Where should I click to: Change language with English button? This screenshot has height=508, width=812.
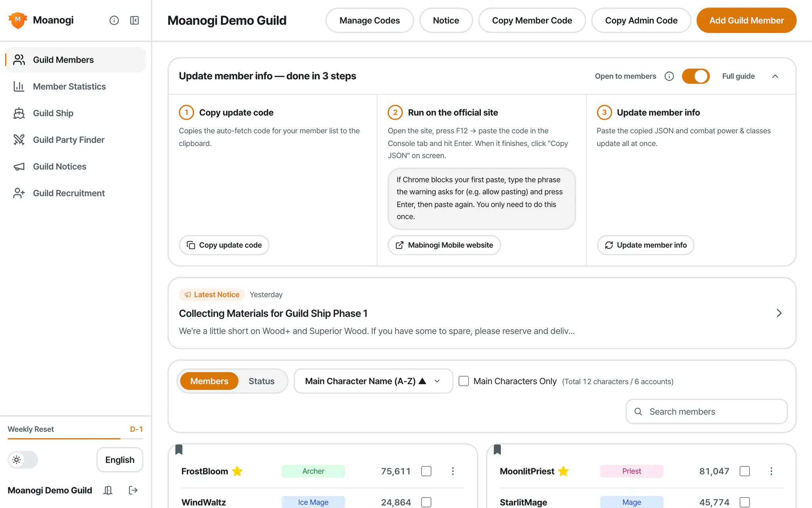point(120,460)
